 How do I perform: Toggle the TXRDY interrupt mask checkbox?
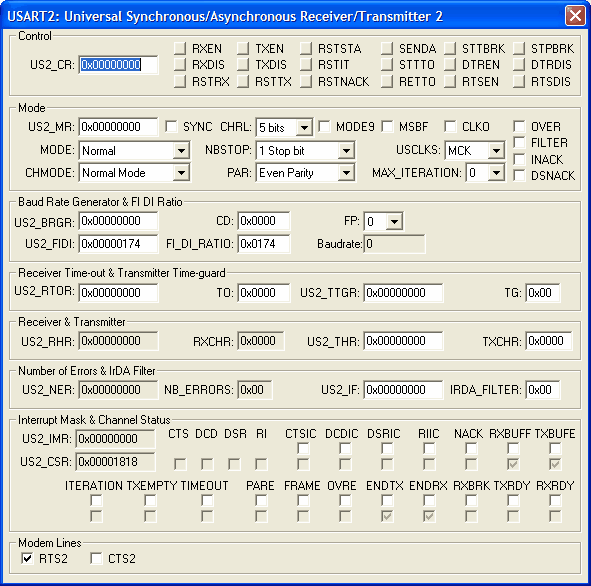[513, 500]
